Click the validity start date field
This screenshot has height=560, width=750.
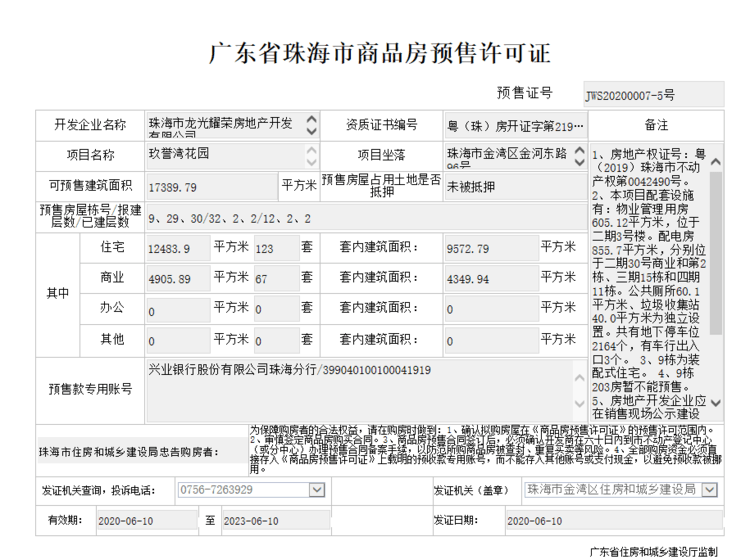coord(146,521)
